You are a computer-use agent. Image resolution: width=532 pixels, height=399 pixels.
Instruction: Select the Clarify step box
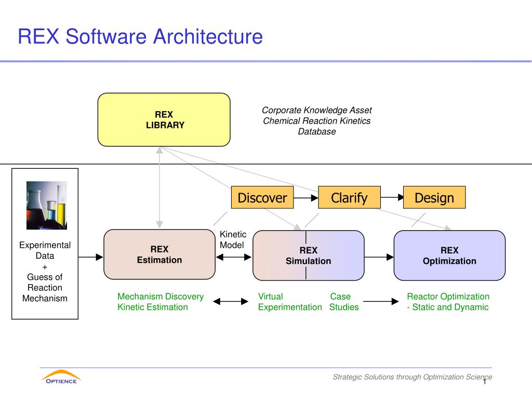(x=349, y=197)
